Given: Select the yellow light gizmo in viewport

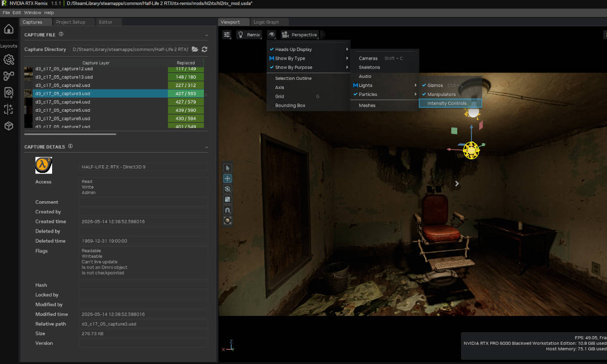Looking at the screenshot, I should pyautogui.click(x=471, y=150).
